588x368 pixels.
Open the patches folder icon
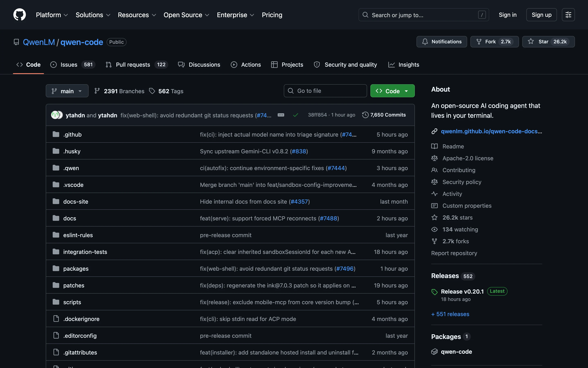tap(56, 285)
